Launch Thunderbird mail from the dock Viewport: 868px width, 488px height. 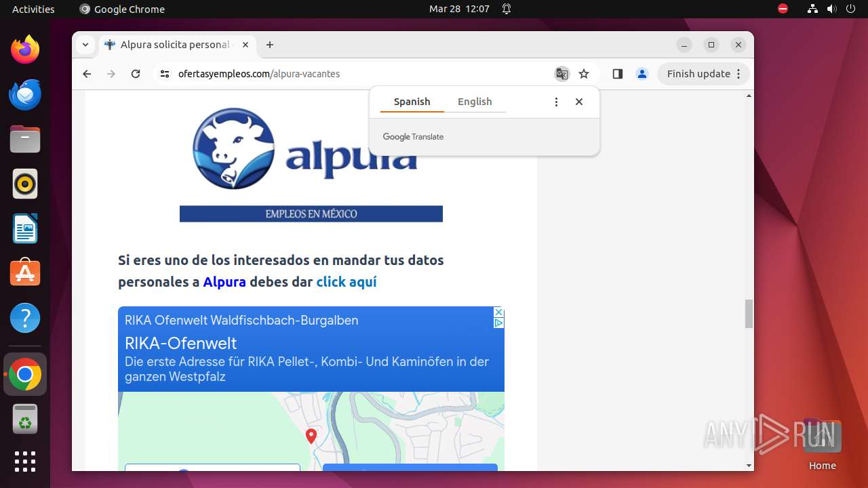[x=25, y=94]
